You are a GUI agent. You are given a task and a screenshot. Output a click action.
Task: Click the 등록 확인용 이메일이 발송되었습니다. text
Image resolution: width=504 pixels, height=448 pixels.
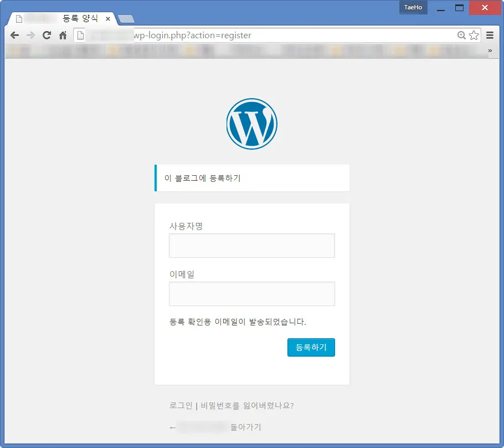coord(238,322)
